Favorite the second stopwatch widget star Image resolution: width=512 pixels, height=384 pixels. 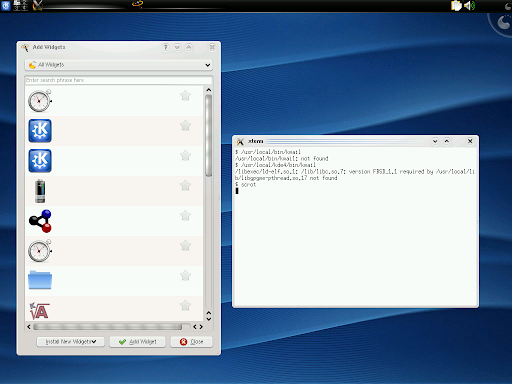(x=185, y=246)
